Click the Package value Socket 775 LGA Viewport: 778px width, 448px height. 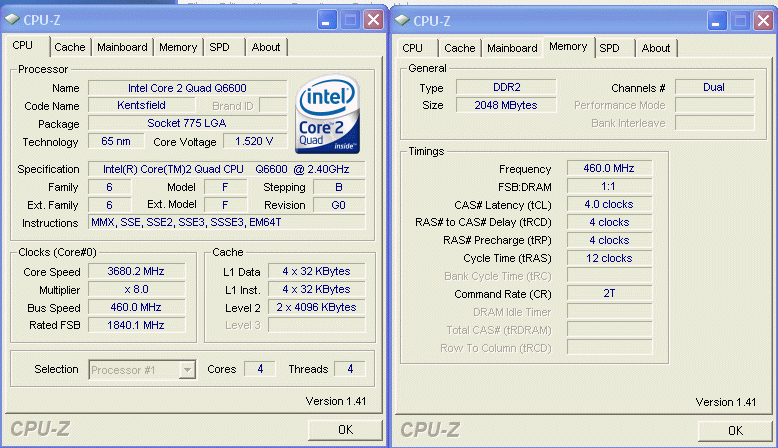click(x=188, y=123)
